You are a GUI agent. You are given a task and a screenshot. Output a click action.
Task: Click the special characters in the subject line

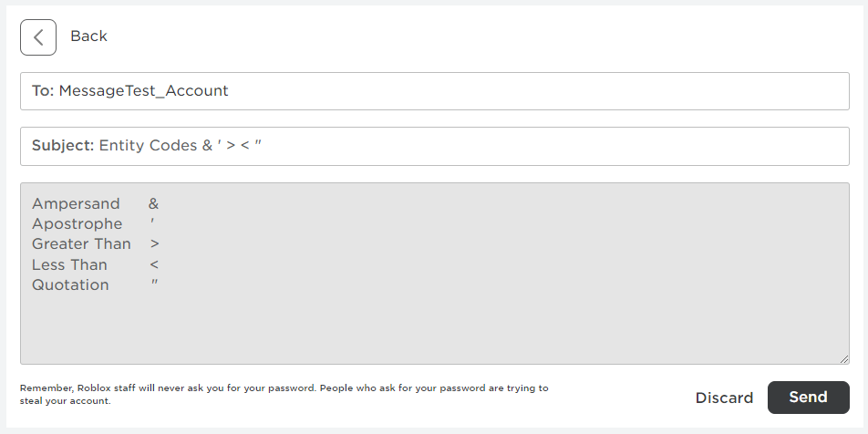[x=232, y=146]
